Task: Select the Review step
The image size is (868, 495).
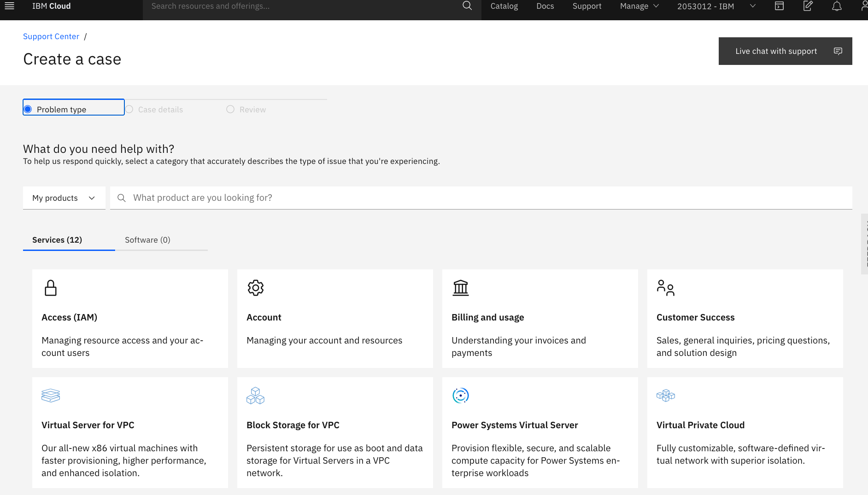Action: (276, 107)
